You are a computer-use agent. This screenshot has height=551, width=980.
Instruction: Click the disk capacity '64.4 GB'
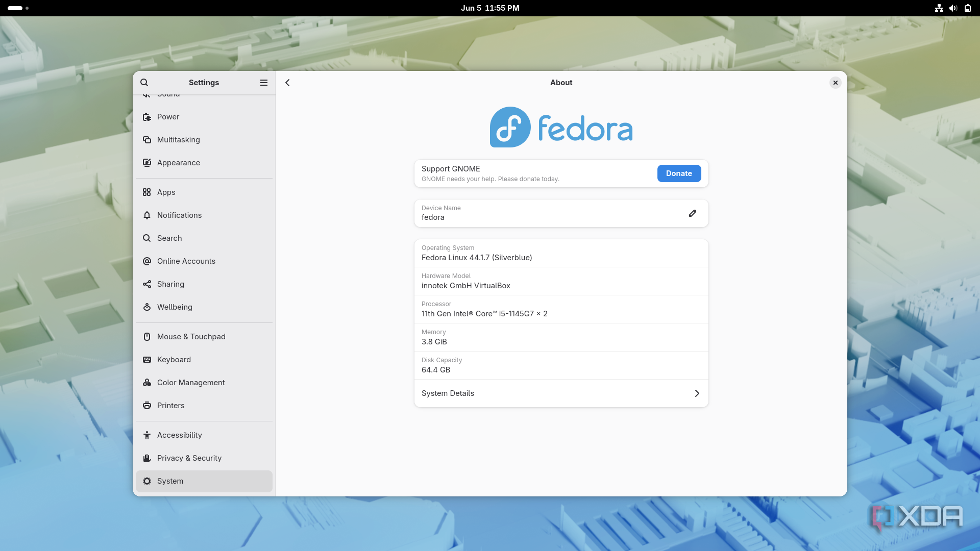436,370
